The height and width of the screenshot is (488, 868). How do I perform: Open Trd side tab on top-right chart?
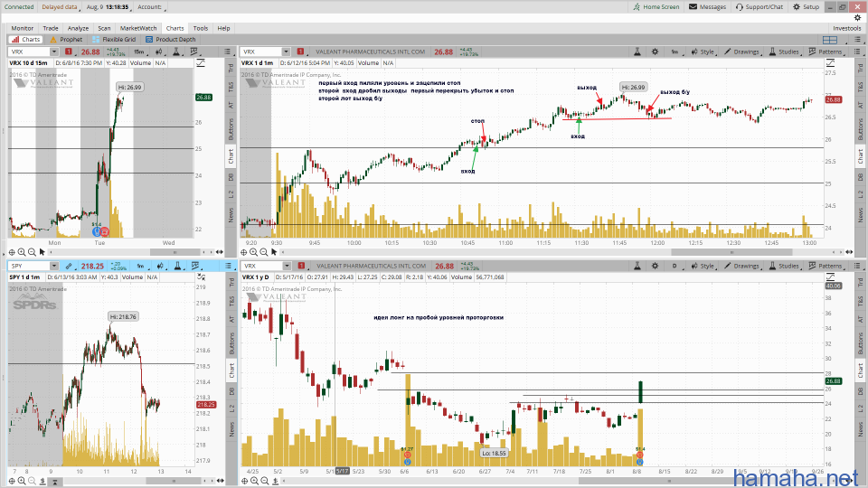[x=860, y=68]
